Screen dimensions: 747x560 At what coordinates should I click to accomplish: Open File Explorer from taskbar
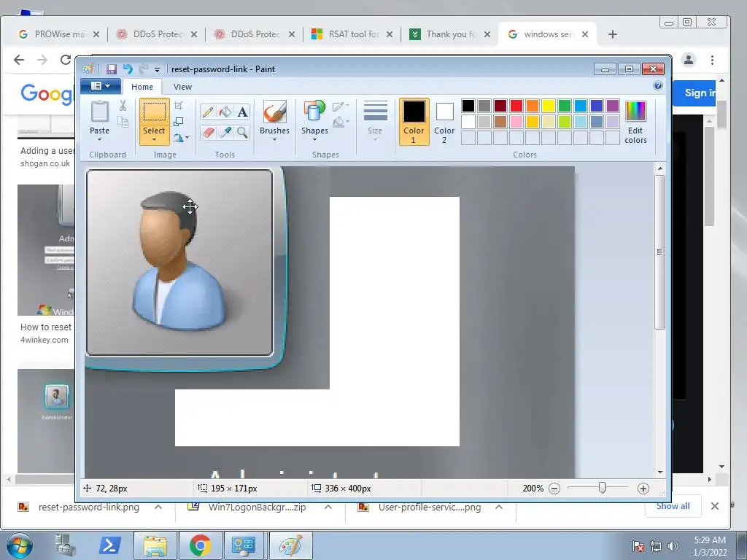(155, 545)
